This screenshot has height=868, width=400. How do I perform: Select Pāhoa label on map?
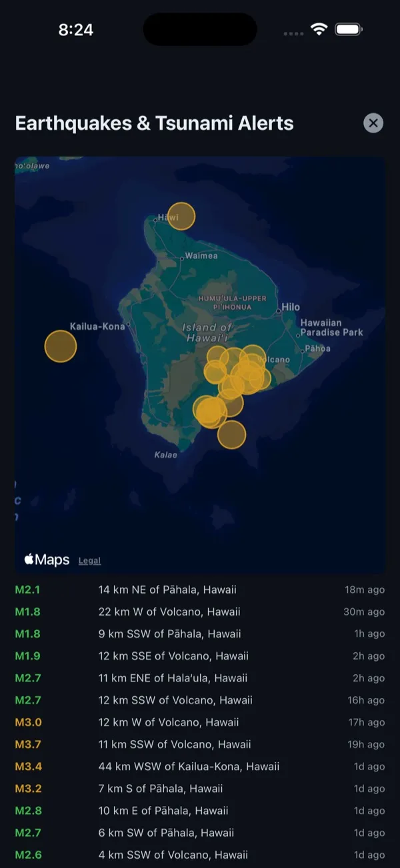pos(317,348)
